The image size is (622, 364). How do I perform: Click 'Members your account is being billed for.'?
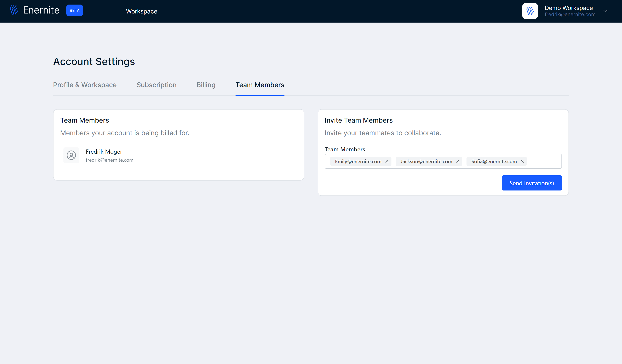(x=125, y=133)
